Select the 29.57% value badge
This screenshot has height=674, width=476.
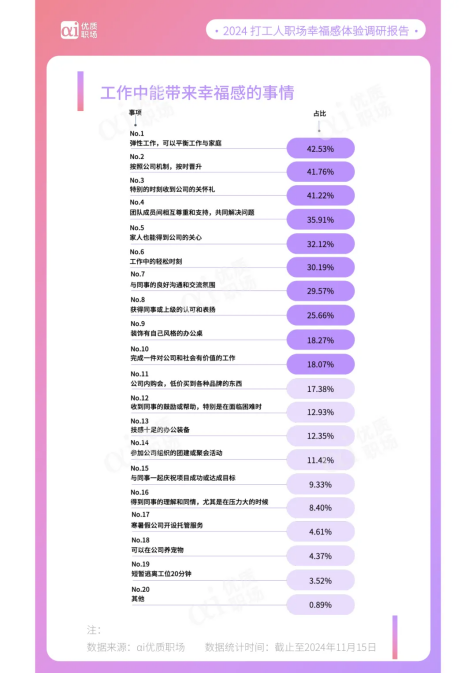click(320, 291)
